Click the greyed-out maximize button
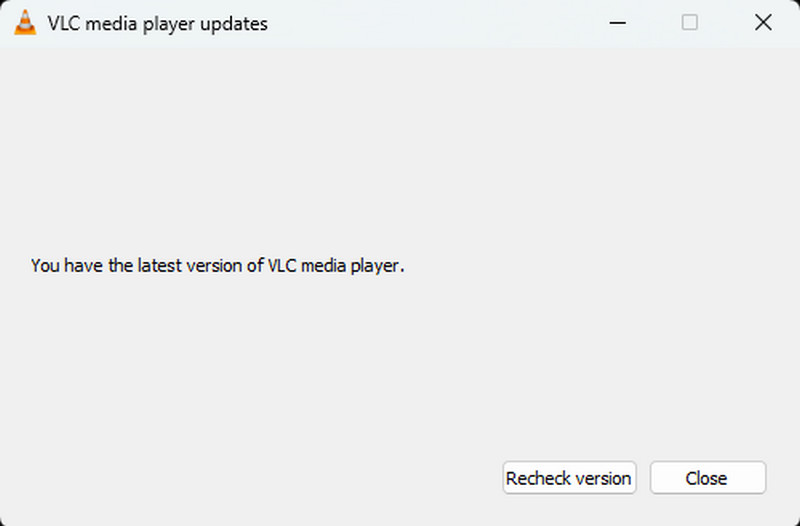The height and width of the screenshot is (526, 800). pos(689,23)
